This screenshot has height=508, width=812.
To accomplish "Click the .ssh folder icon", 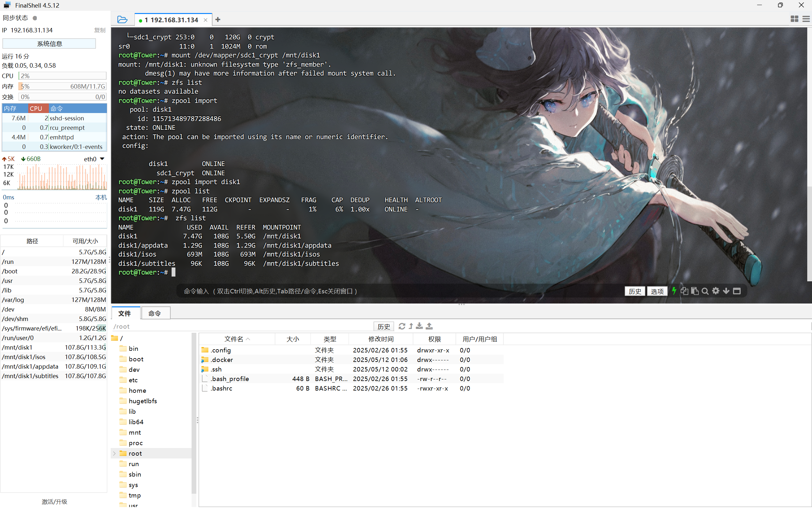I will 205,369.
